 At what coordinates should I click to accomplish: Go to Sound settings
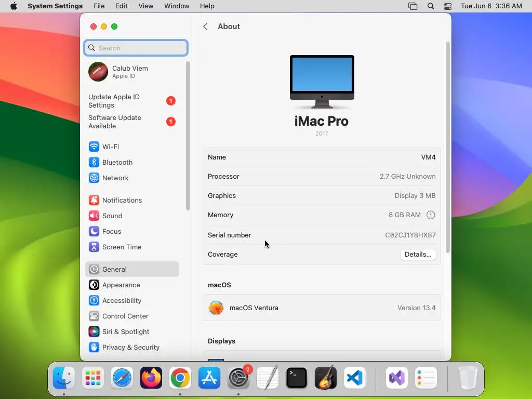click(x=132, y=216)
